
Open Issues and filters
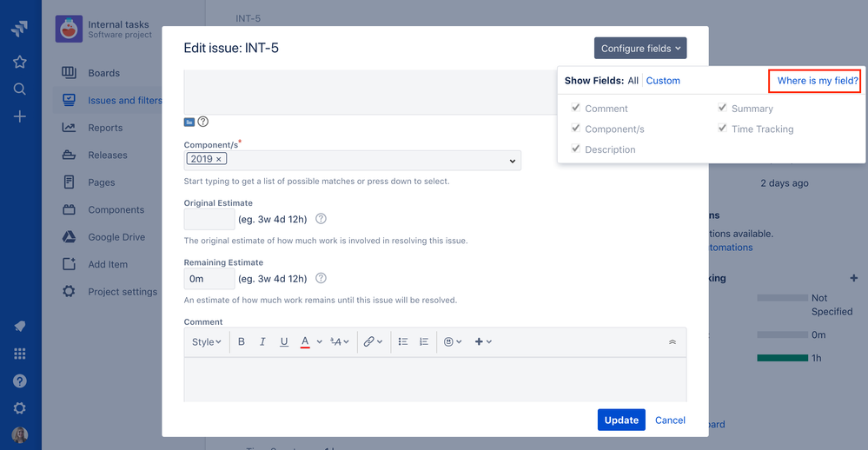click(x=125, y=100)
